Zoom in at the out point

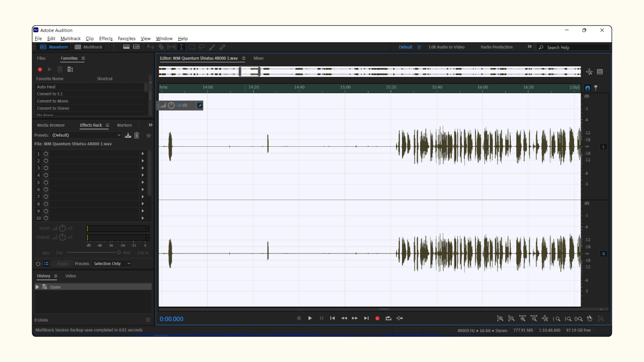pos(568,318)
